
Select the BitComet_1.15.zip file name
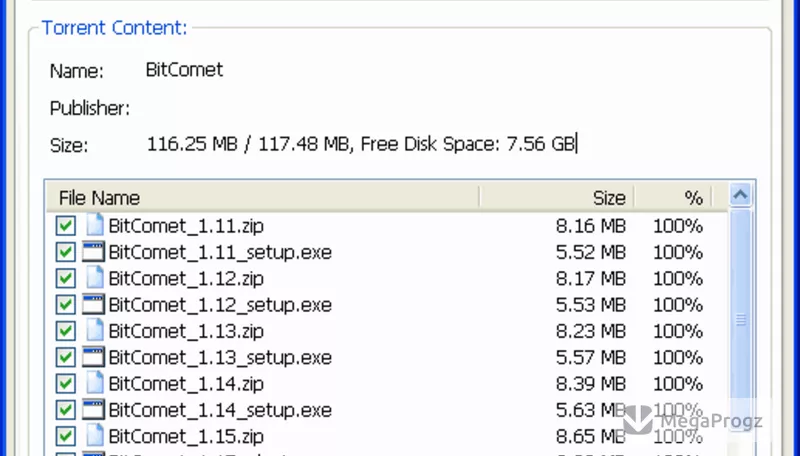[x=186, y=437]
